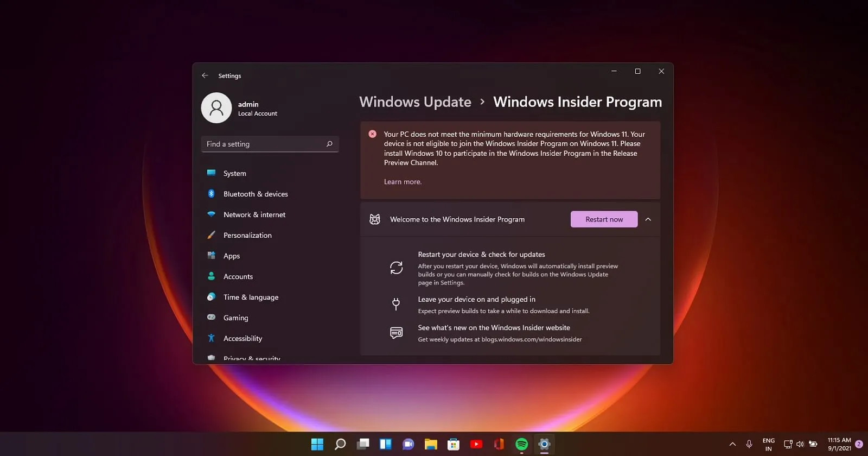Click the Learn more link
868x456 pixels.
coord(403,182)
